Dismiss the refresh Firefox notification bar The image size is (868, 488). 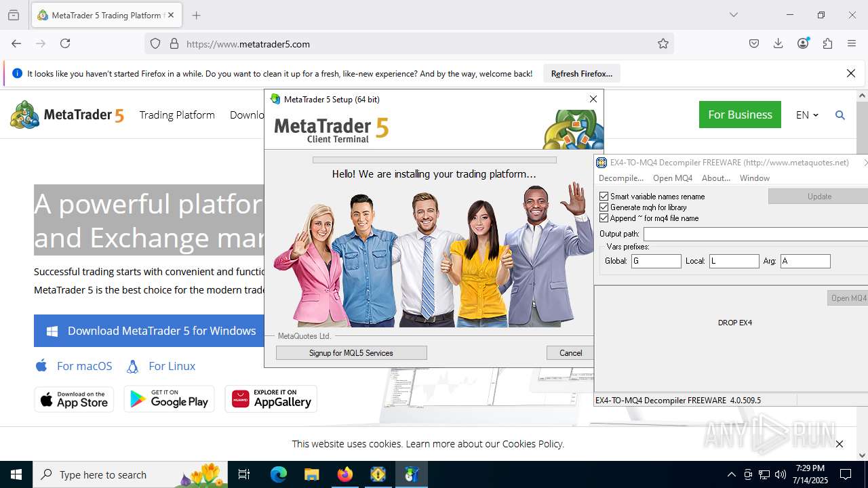pos(851,73)
